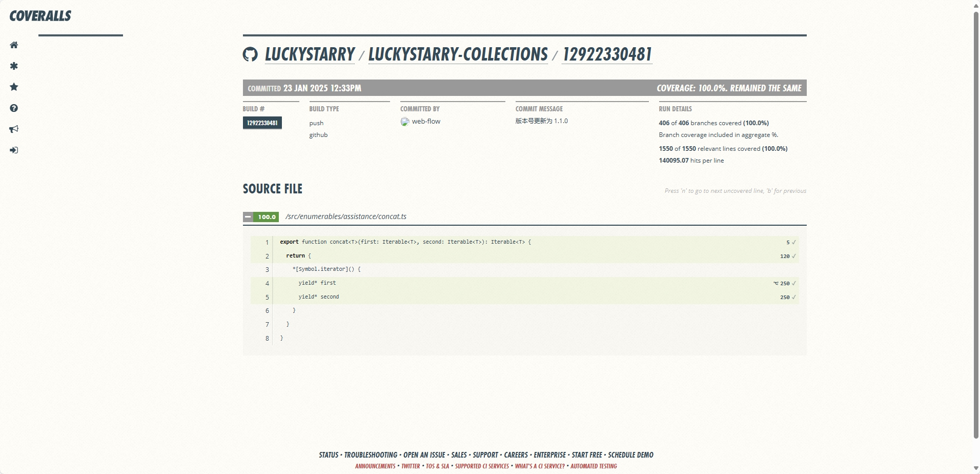Open the Supported CI Services link
Screen dimensions: 980x474
tap(482, 466)
